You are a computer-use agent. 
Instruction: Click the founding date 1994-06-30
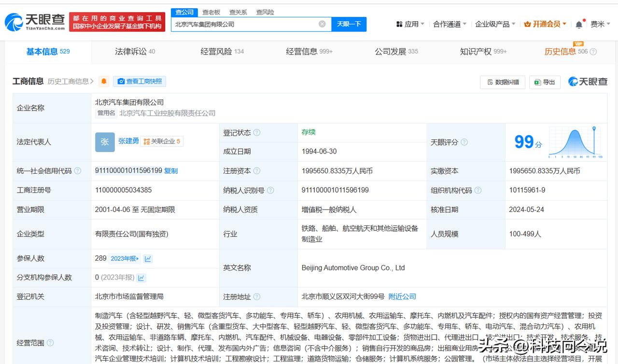tap(319, 152)
